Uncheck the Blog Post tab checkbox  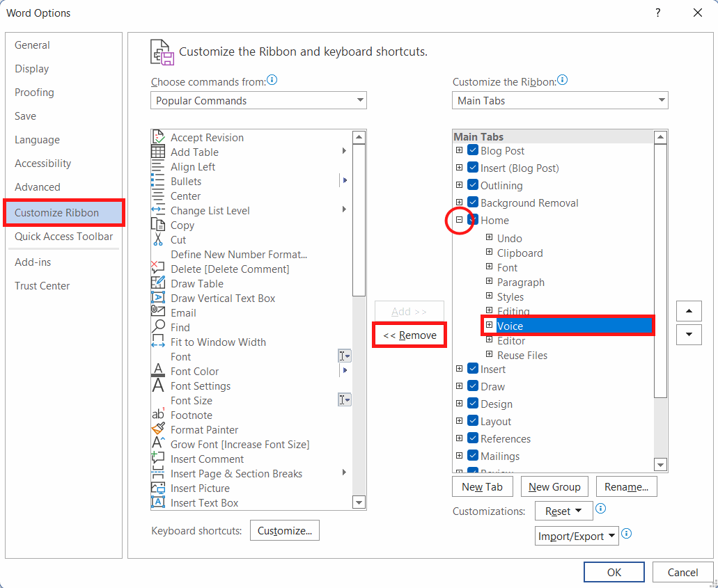(x=473, y=150)
